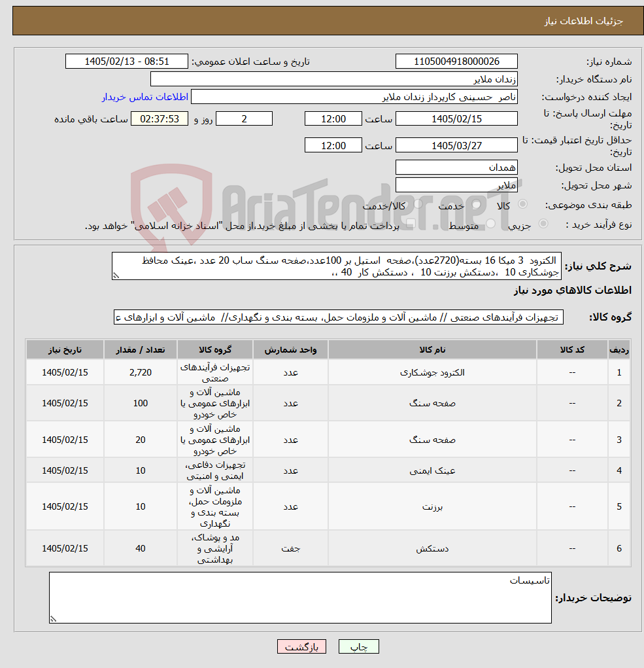Viewport: 644px width, 668px height.
Task: Click the quantity 40 cell
Action: 140,548
